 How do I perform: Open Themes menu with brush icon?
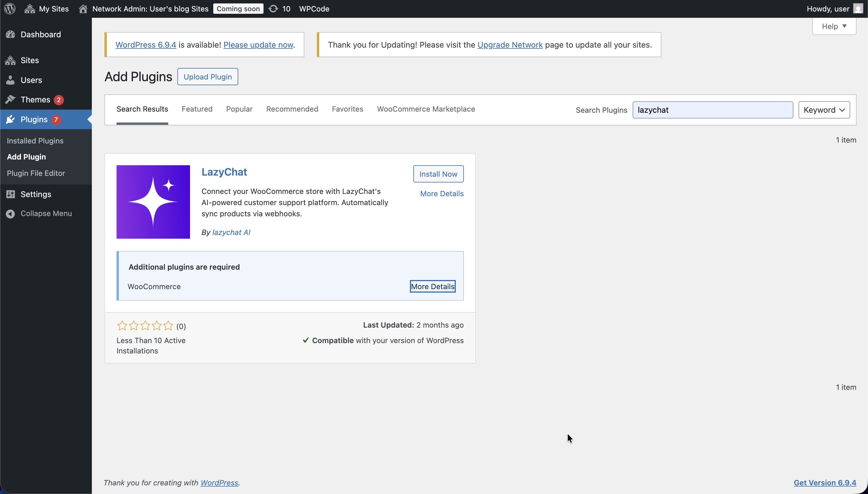(x=11, y=100)
